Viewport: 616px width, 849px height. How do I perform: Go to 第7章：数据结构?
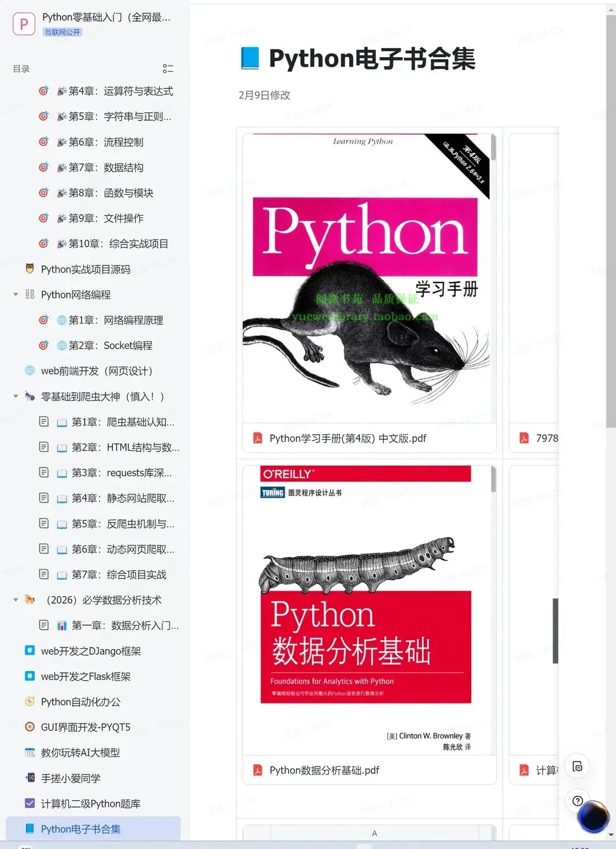[x=106, y=168]
